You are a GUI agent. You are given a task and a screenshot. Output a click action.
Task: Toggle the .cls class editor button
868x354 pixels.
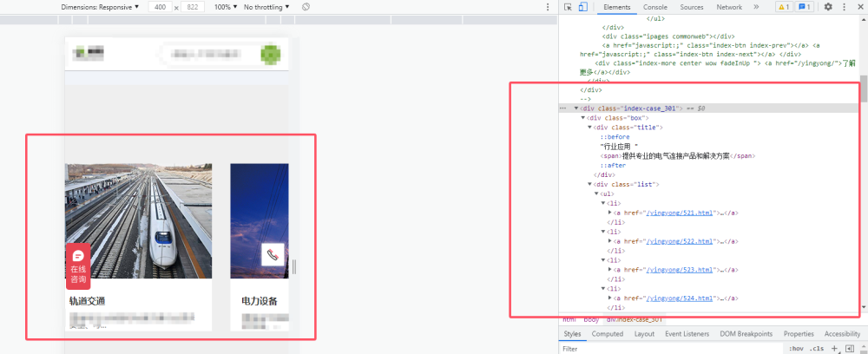point(816,349)
